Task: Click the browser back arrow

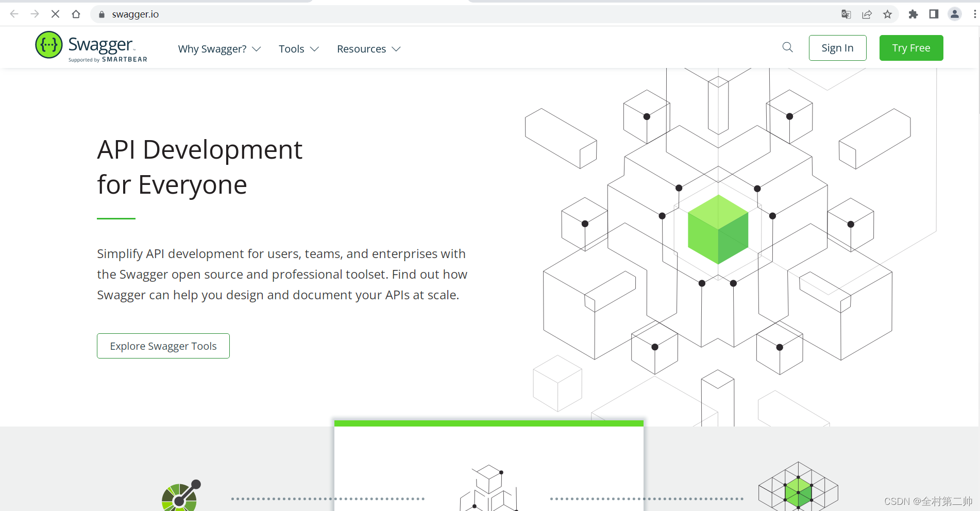Action: pos(14,14)
